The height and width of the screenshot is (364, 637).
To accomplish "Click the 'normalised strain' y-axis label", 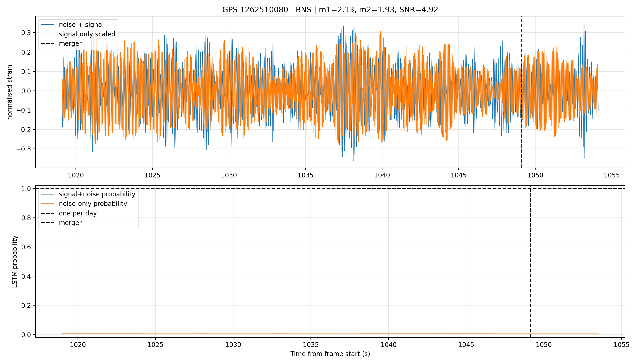I will [x=10, y=92].
